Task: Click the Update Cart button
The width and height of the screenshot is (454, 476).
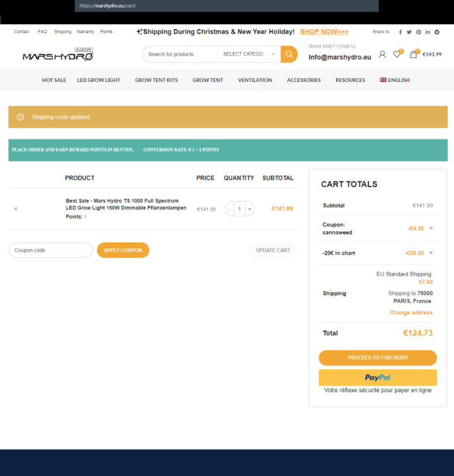Action: pos(273,250)
